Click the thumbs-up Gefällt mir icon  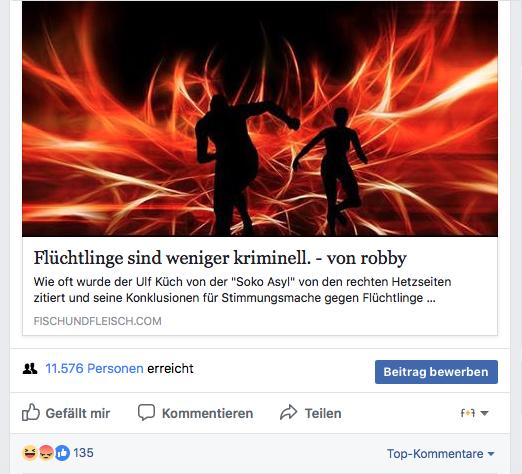[31, 413]
